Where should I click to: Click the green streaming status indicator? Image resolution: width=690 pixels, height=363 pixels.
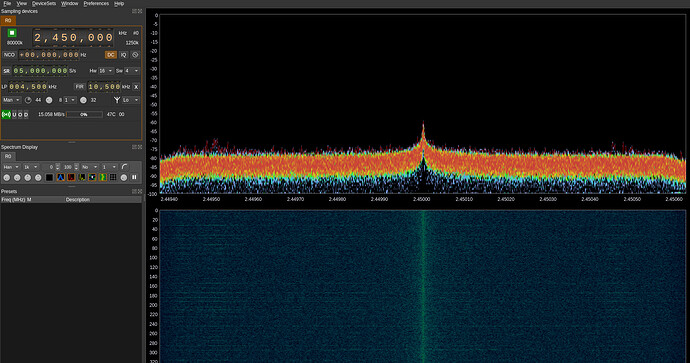6,114
